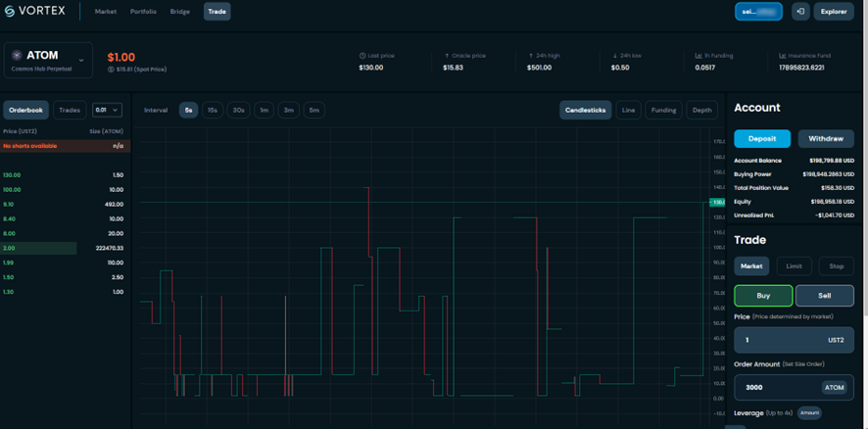Click the 9.10 orderbook bid row
Screen dimensions: 868x429
click(x=66, y=205)
